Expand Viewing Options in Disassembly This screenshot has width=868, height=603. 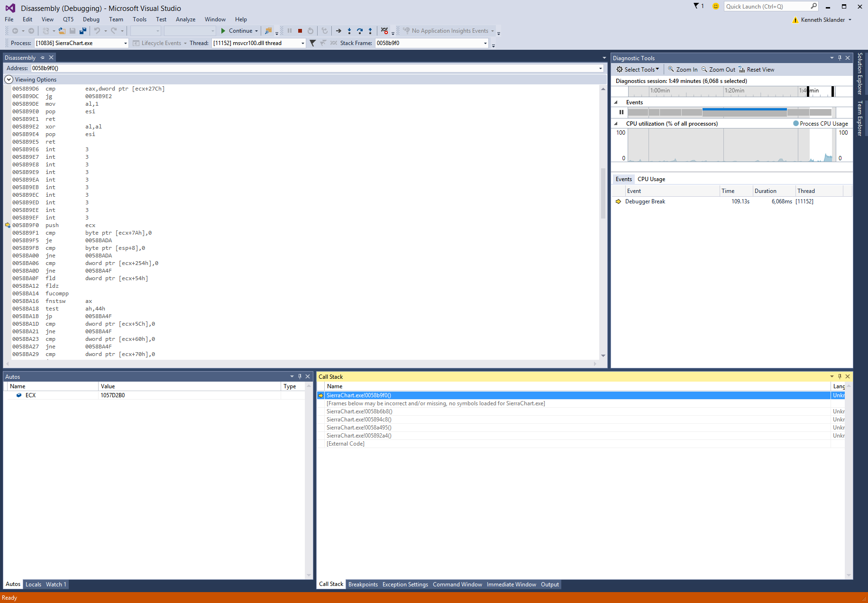[9, 80]
